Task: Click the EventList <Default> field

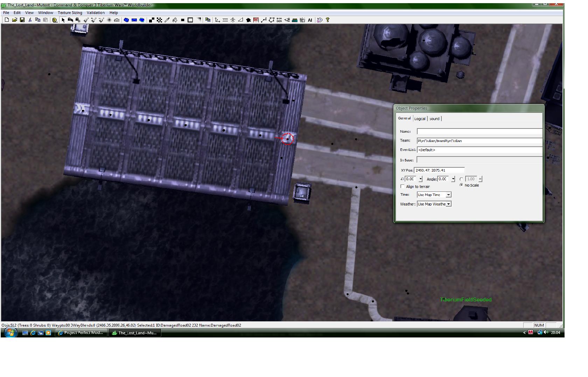Action: click(x=479, y=150)
